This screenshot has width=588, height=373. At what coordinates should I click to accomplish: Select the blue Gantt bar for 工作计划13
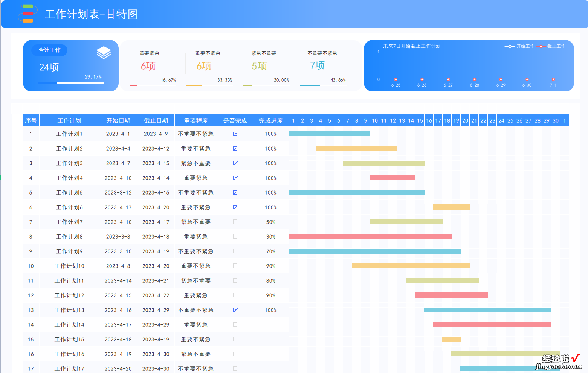[x=487, y=310]
